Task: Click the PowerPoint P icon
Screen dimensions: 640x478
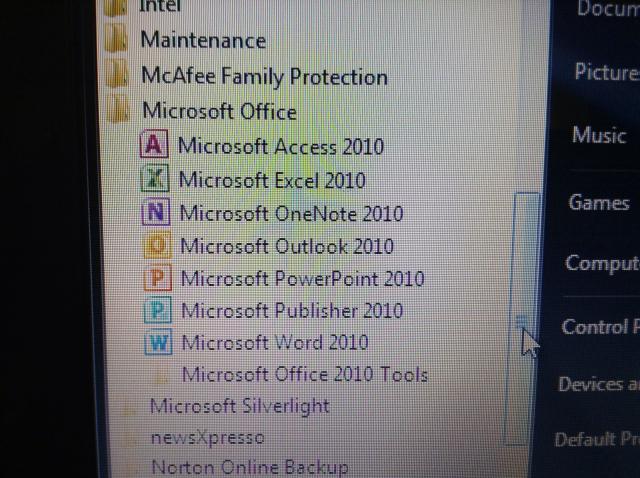Action: click(x=158, y=278)
